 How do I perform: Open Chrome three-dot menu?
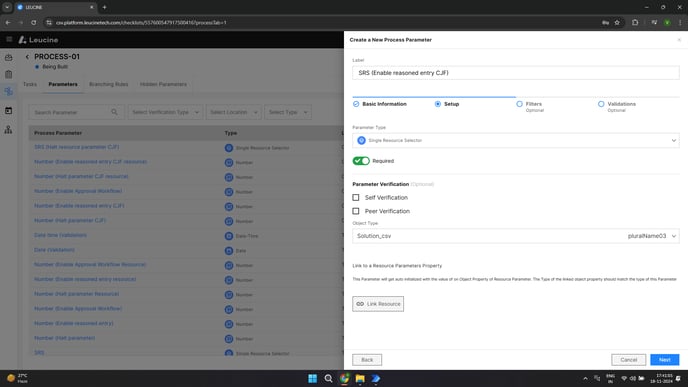click(680, 22)
